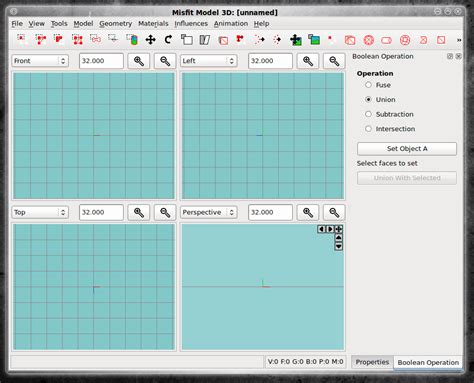Activate the Scale tool overlapping squares

pos(187,40)
